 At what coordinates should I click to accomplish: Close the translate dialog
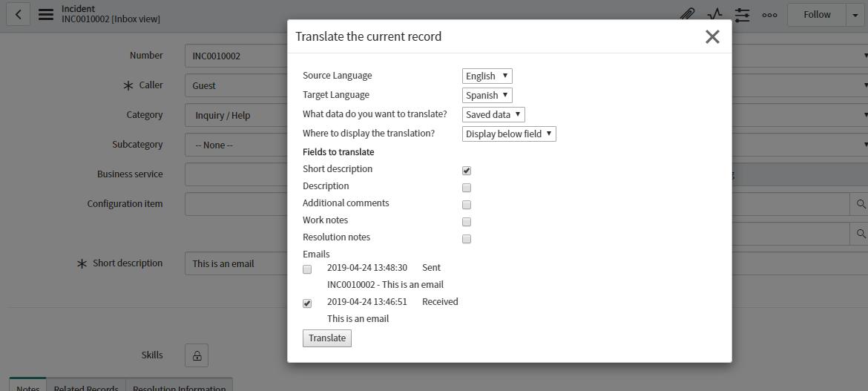point(712,37)
